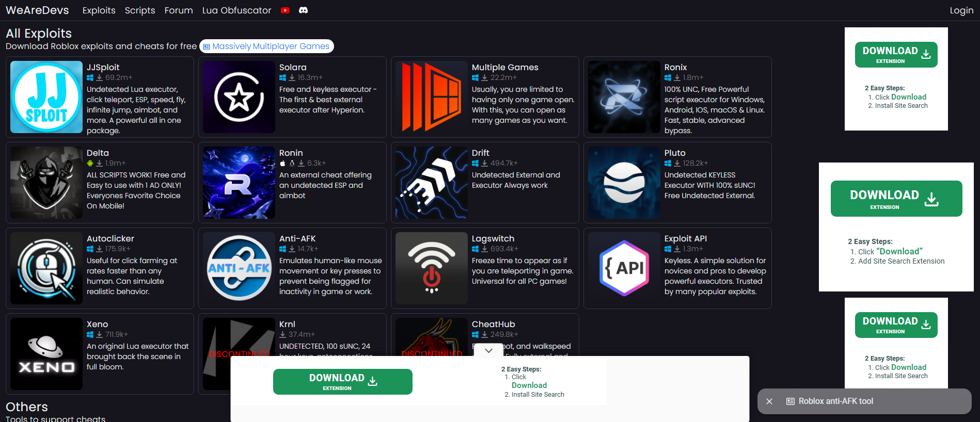Open the Anti-AFK title link
980x422 pixels.
(297, 238)
